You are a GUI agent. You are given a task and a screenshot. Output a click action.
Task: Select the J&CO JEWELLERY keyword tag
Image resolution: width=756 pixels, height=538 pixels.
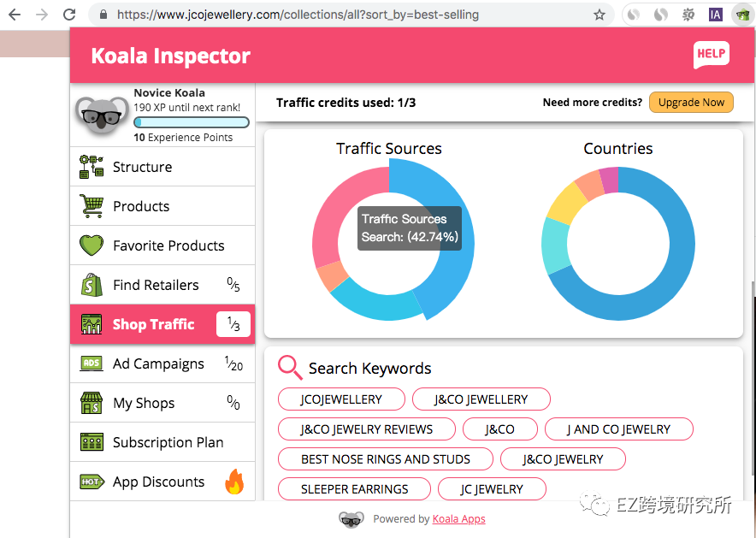pyautogui.click(x=481, y=399)
